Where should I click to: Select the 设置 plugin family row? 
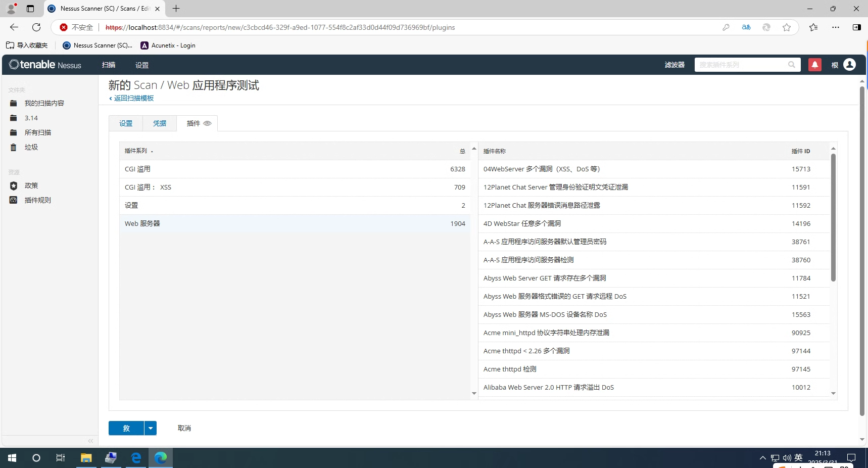pos(295,205)
